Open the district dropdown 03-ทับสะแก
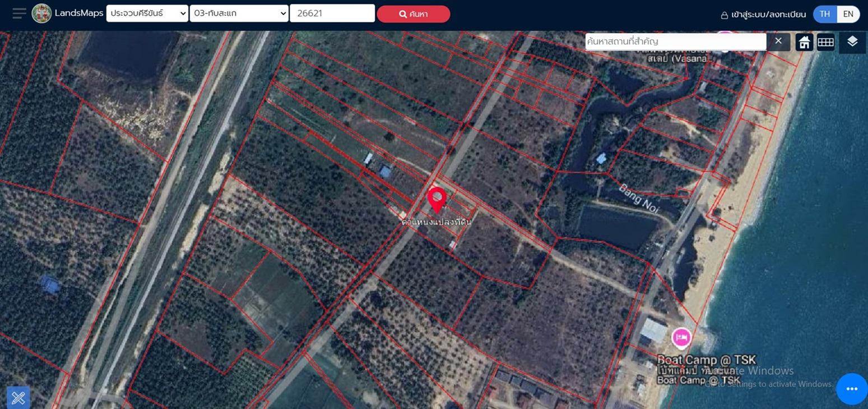The width and height of the screenshot is (868, 409). pos(239,13)
